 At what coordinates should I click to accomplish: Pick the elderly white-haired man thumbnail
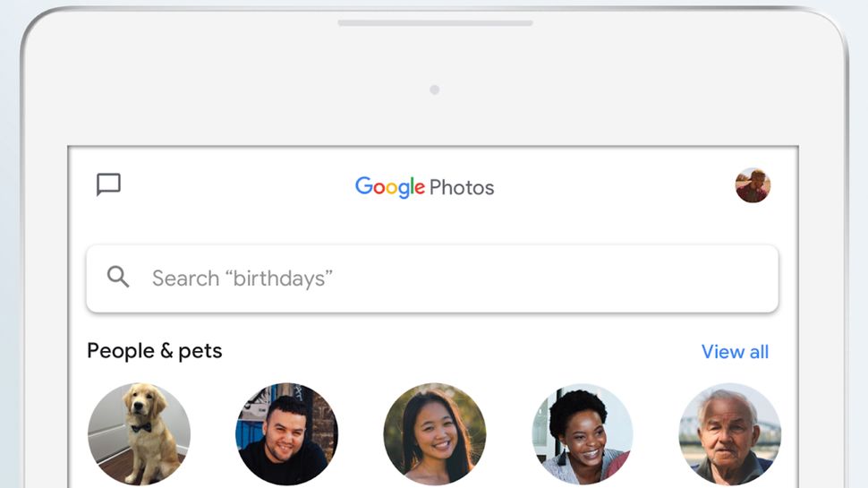click(x=729, y=434)
